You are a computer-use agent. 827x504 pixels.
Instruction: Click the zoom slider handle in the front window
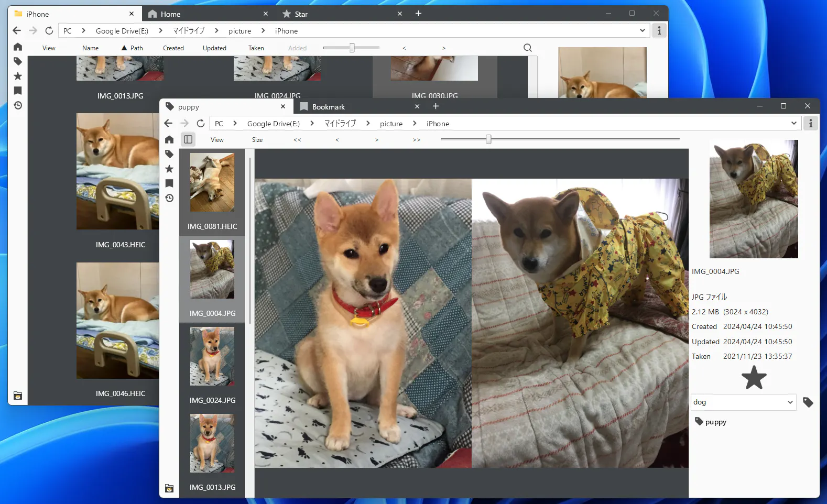click(488, 139)
